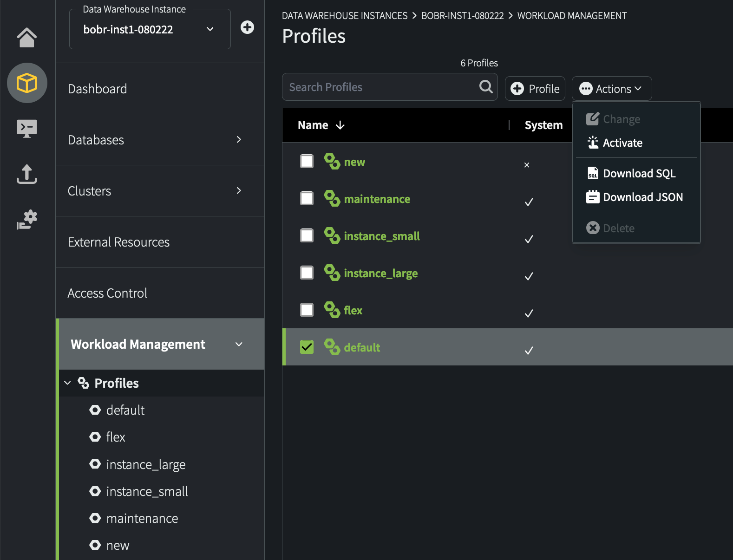This screenshot has width=733, height=560.
Task: Click the search magnifier icon
Action: (486, 87)
